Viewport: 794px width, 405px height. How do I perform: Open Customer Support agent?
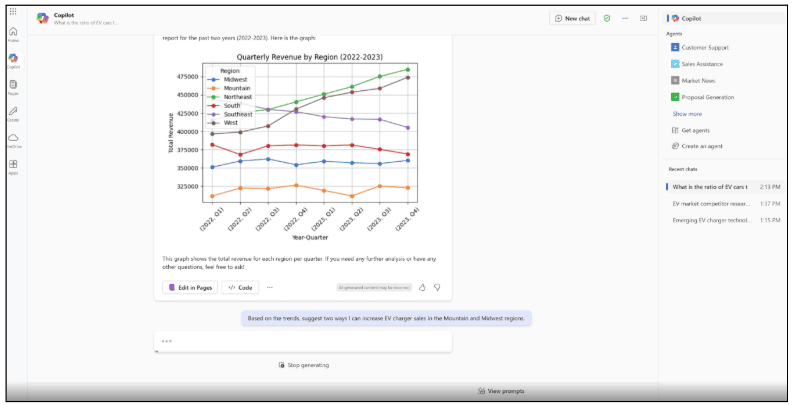point(700,48)
